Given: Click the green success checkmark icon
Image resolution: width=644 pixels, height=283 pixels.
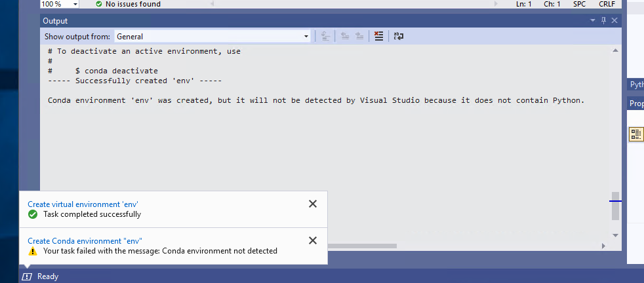Looking at the screenshot, I should (x=32, y=214).
